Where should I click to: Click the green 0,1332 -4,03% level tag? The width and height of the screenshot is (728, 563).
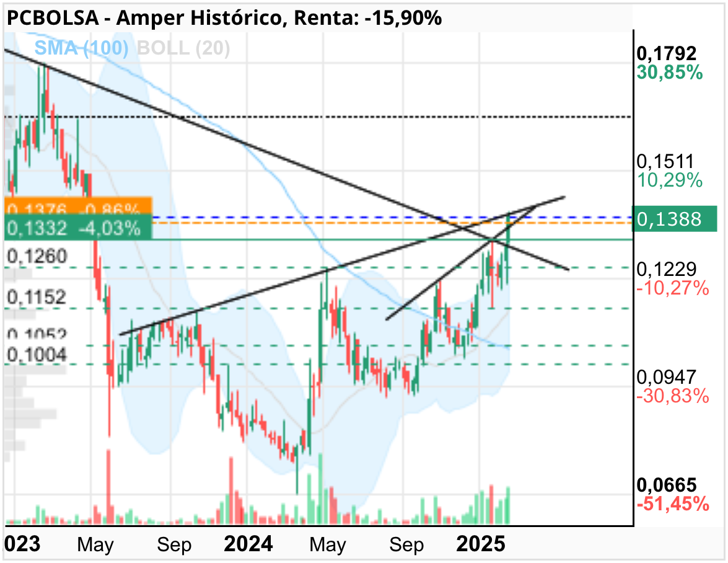coord(78,227)
